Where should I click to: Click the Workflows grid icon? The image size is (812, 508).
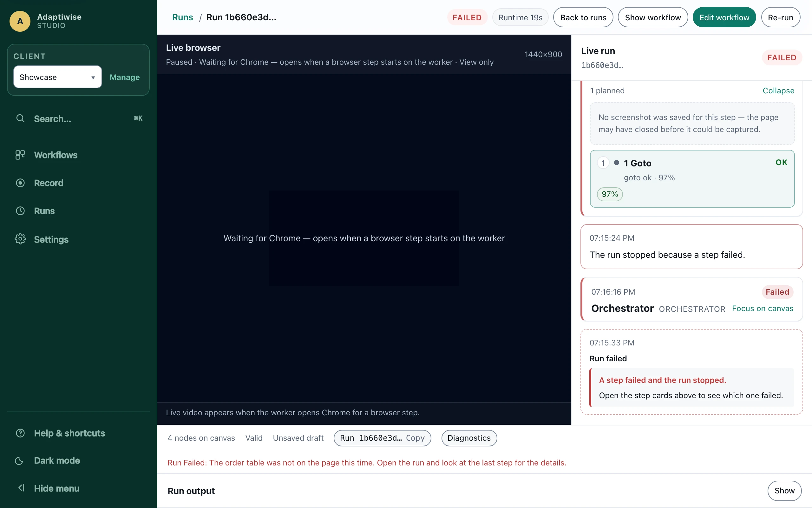[x=20, y=155]
